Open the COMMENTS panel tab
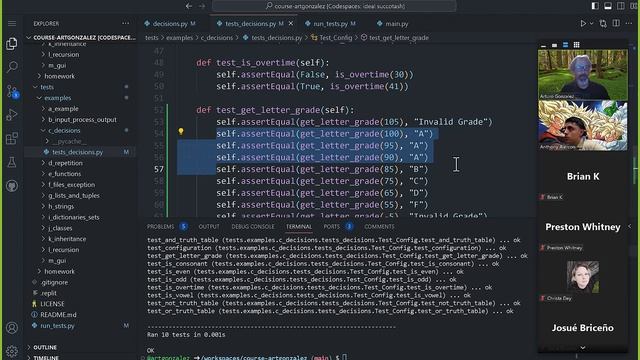Image resolution: width=640 pixels, height=360 pixels. (379, 227)
